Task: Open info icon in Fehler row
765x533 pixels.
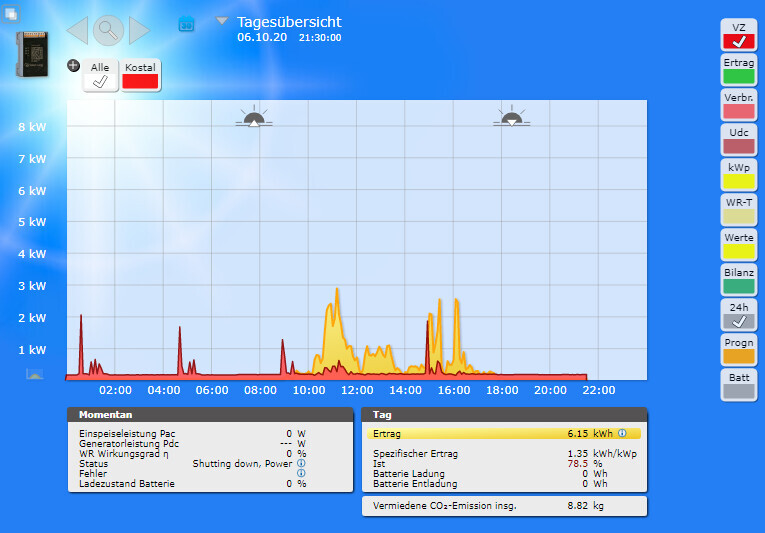Action: pos(301,473)
